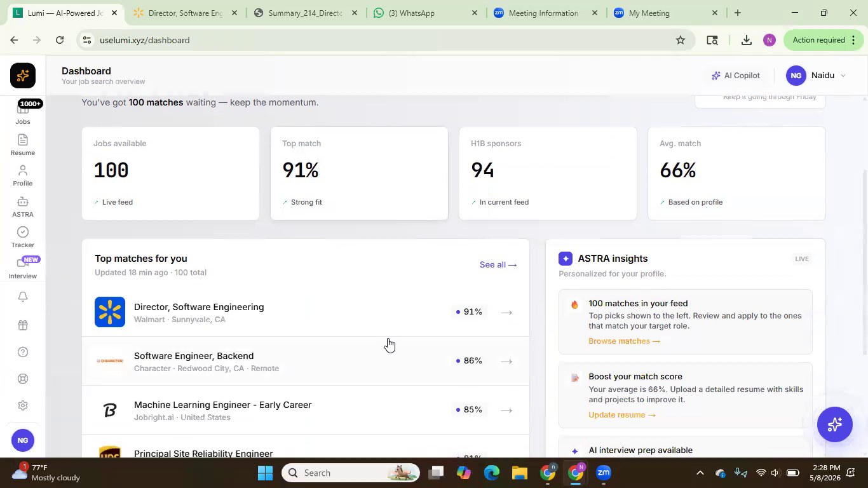The width and height of the screenshot is (868, 488).
Task: Open AI Copilot in the header
Action: click(x=736, y=76)
